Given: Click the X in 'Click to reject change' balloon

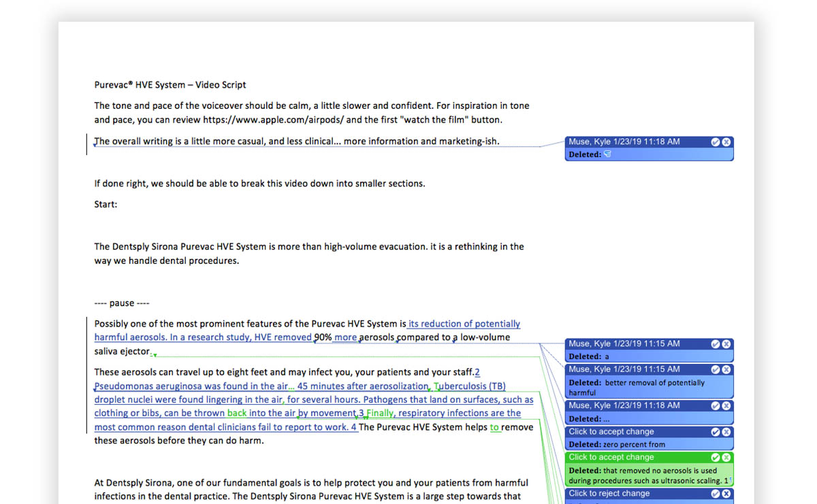Looking at the screenshot, I should pos(726,494).
